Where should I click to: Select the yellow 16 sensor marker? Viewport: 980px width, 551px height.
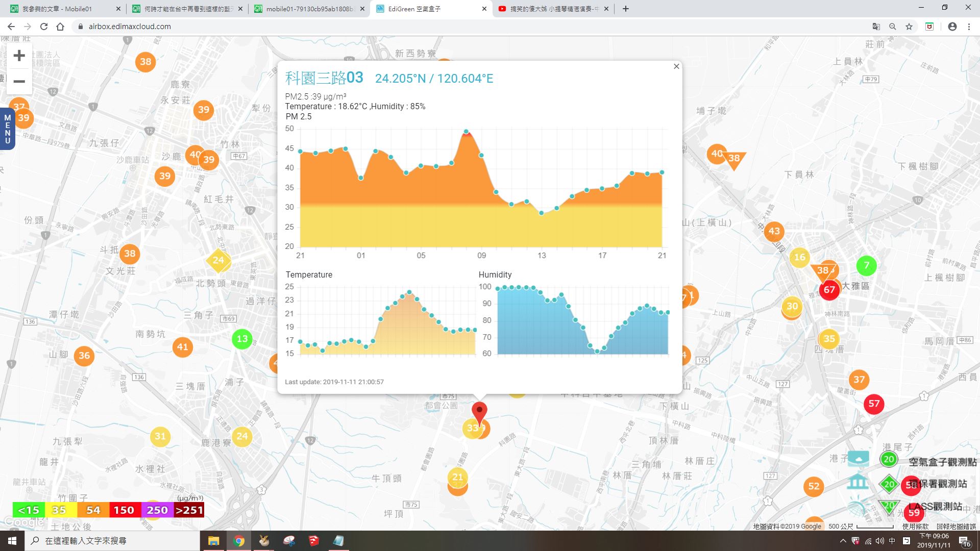(x=800, y=257)
